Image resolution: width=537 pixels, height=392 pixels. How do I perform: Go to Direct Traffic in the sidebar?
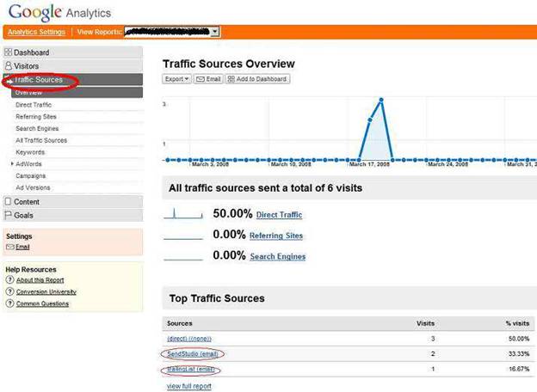pos(34,105)
